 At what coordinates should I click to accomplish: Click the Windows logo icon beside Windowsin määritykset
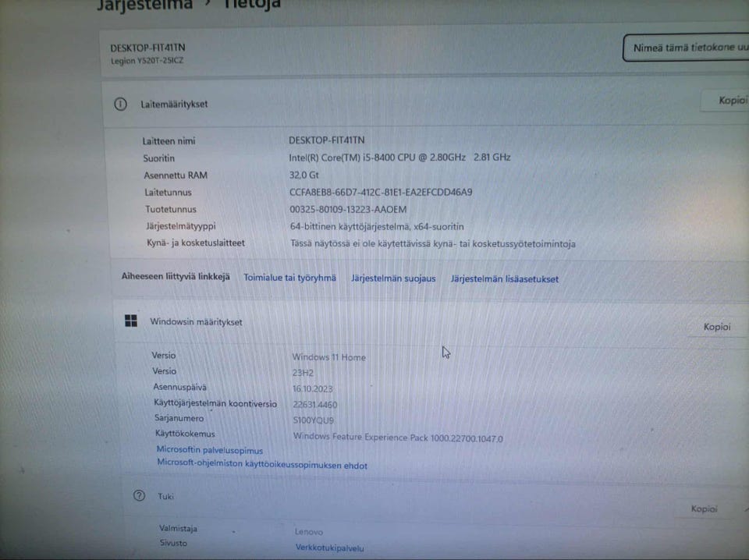[131, 321]
